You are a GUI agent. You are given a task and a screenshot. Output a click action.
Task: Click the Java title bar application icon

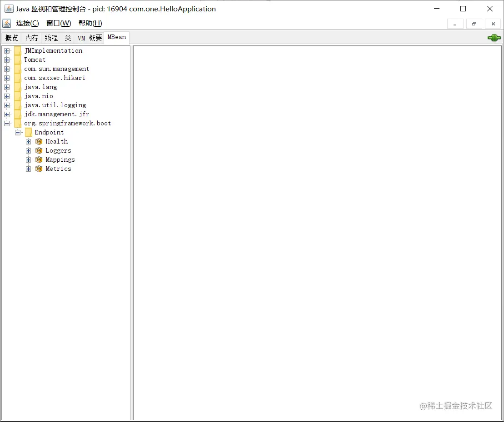tap(9, 9)
